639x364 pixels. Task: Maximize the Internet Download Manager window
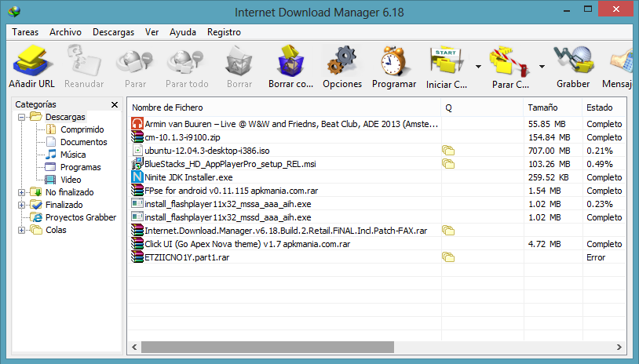tap(588, 9)
